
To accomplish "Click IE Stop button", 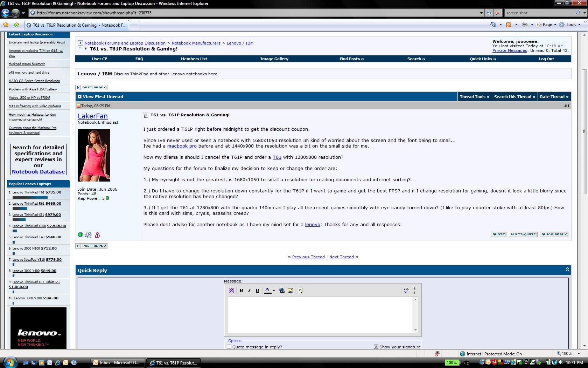I will pyautogui.click(x=497, y=13).
